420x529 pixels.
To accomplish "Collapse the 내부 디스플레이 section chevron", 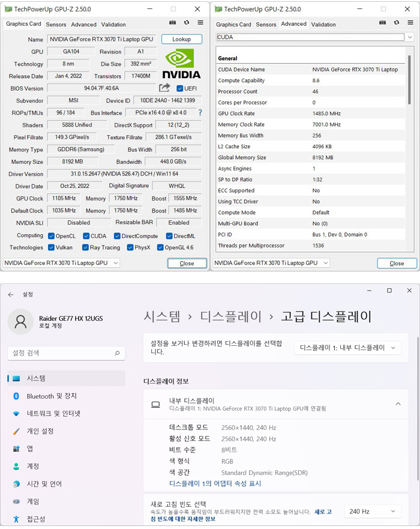I will tap(398, 404).
